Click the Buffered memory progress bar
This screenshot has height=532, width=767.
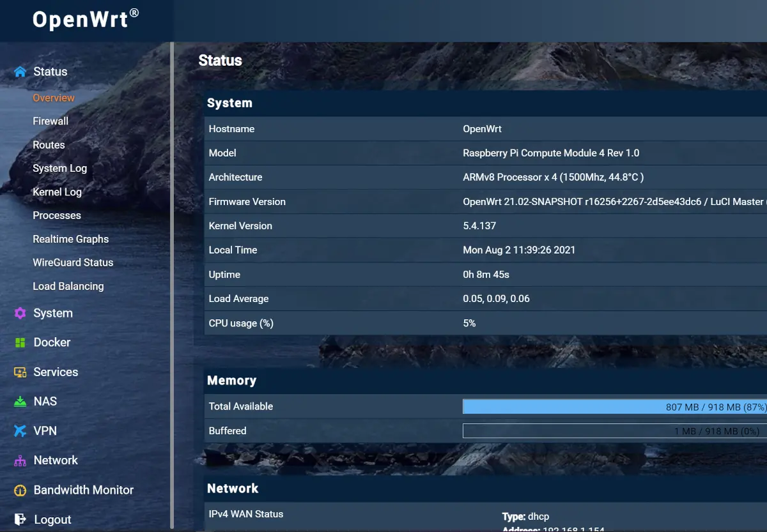615,431
